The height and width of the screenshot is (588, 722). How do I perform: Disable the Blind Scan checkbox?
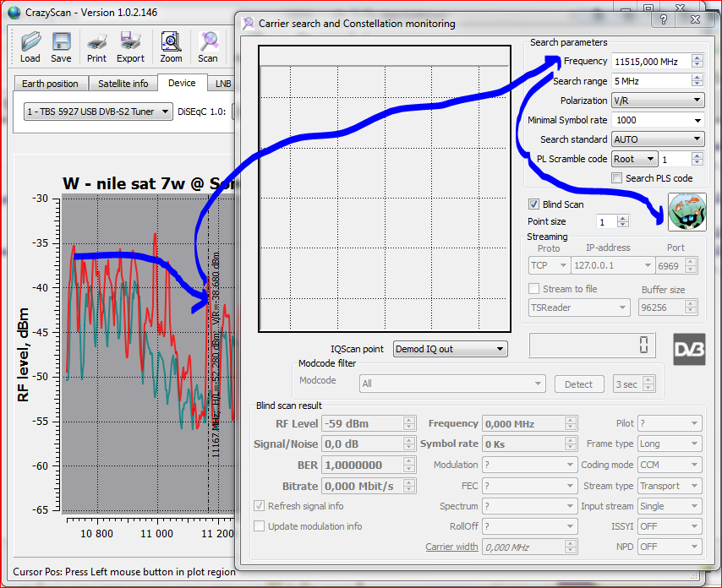click(x=533, y=204)
